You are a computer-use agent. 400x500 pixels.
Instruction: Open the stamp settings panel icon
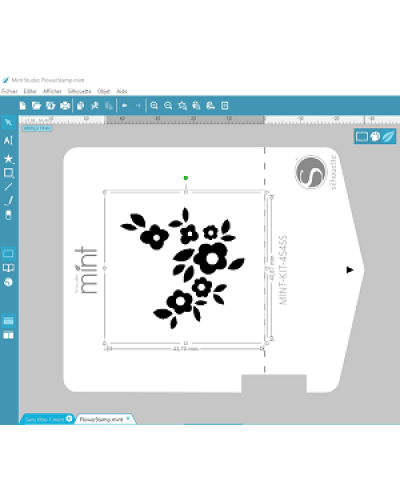pos(362,136)
